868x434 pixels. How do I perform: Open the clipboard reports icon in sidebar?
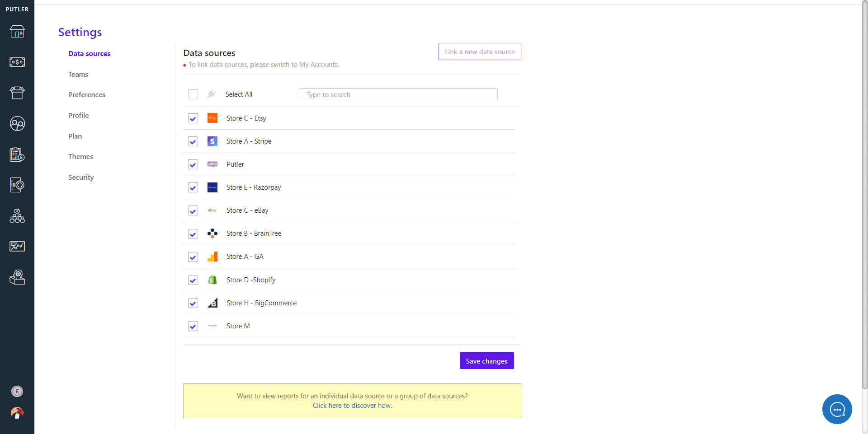17,154
